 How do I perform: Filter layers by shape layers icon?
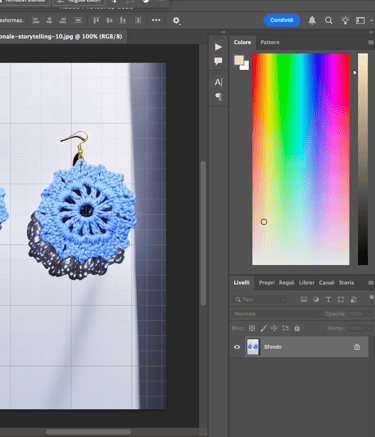341,299
